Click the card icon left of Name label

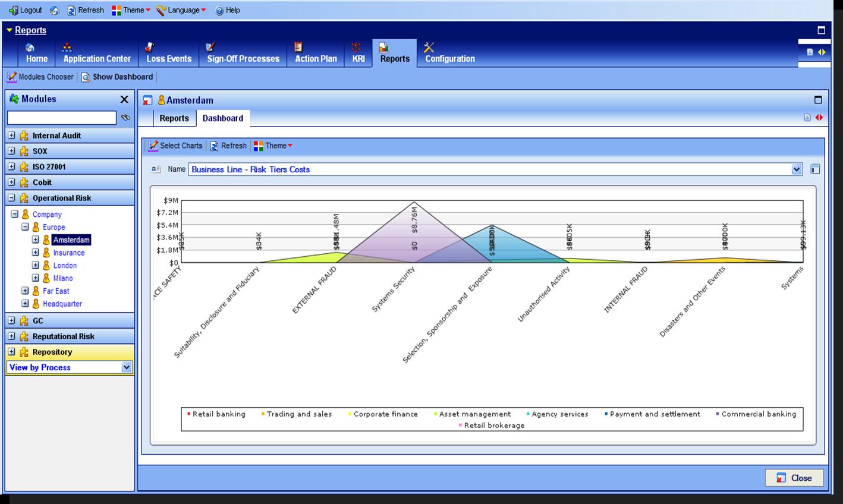tap(156, 169)
